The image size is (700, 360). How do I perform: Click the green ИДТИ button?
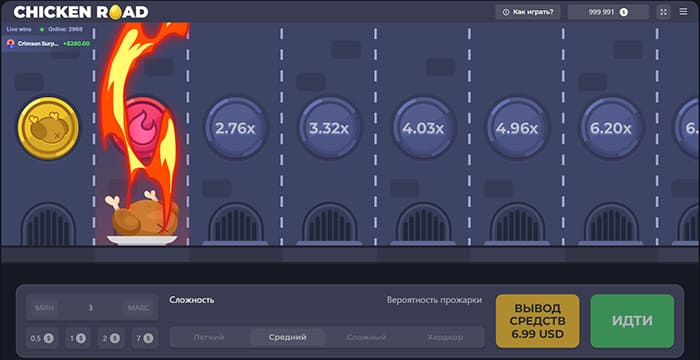(632, 321)
